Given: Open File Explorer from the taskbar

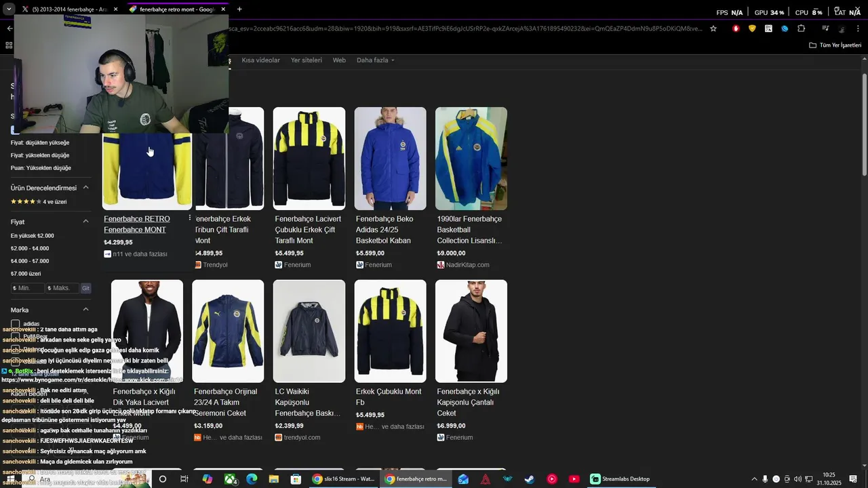Looking at the screenshot, I should [x=274, y=479].
